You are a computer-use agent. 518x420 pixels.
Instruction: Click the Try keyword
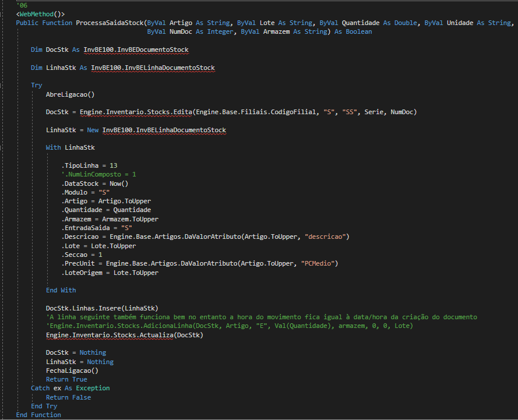[x=36, y=85]
